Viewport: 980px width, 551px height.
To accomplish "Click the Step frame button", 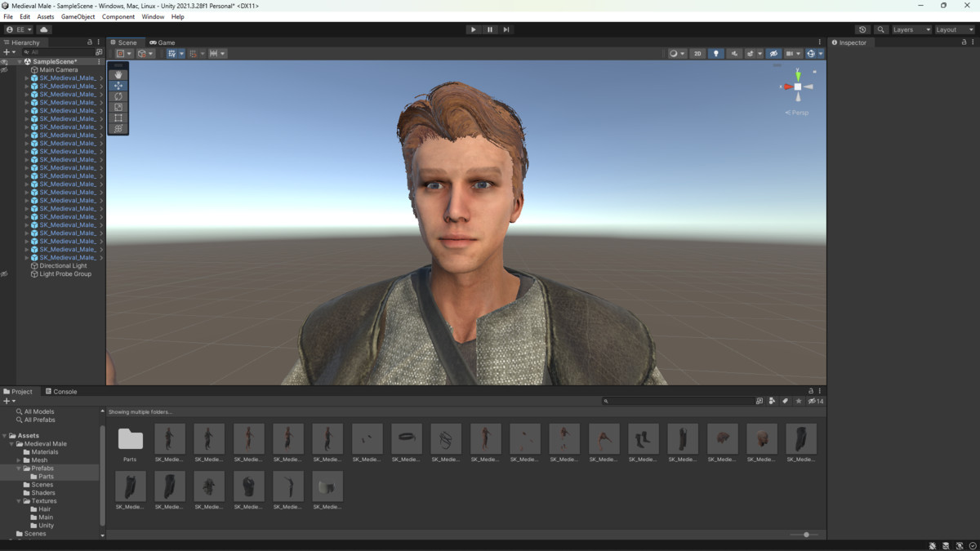I will pyautogui.click(x=506, y=29).
